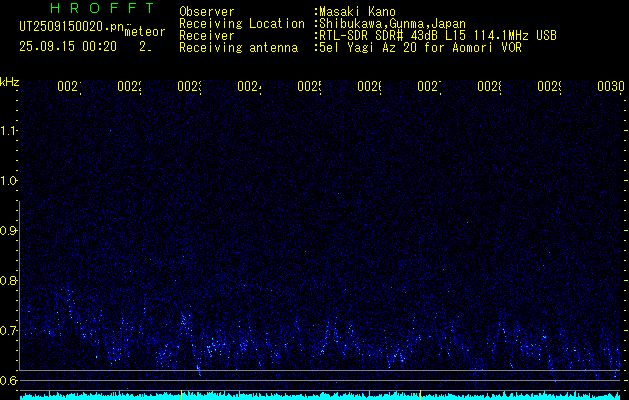
Task: Click the "Receiver" field label
Action: pyautogui.click(x=207, y=36)
